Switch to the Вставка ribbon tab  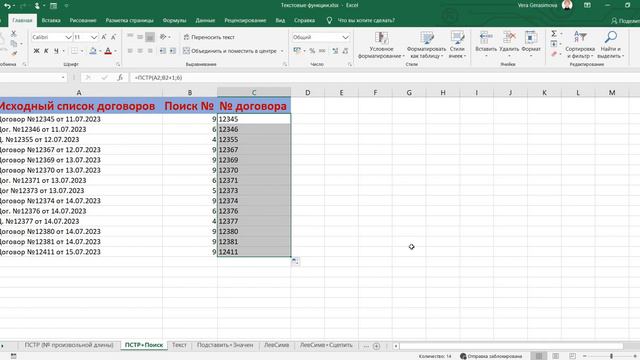[x=51, y=20]
